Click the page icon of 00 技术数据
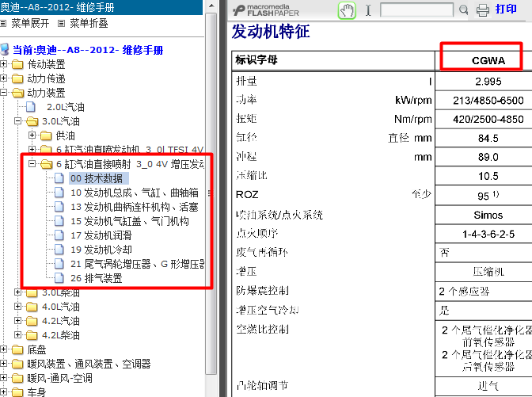 click(x=59, y=178)
